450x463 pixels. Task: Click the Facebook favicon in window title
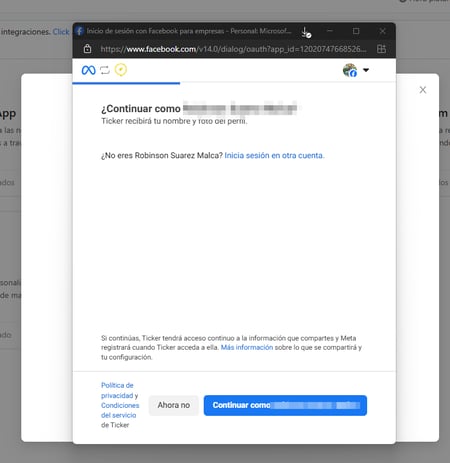click(79, 31)
